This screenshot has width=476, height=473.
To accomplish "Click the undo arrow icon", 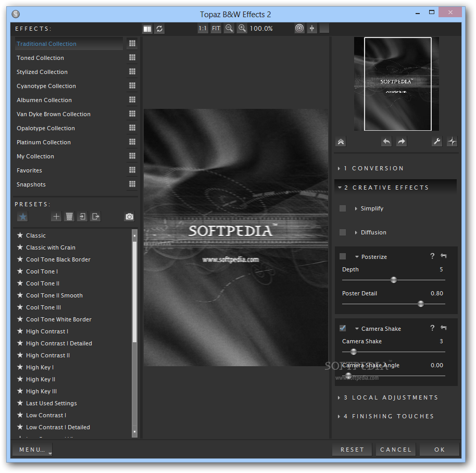I will click(x=386, y=142).
